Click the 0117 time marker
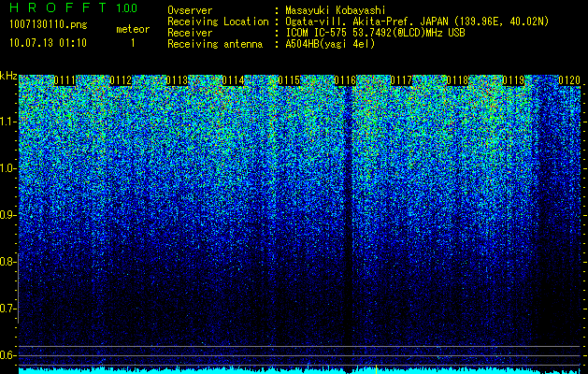 pyautogui.click(x=401, y=80)
